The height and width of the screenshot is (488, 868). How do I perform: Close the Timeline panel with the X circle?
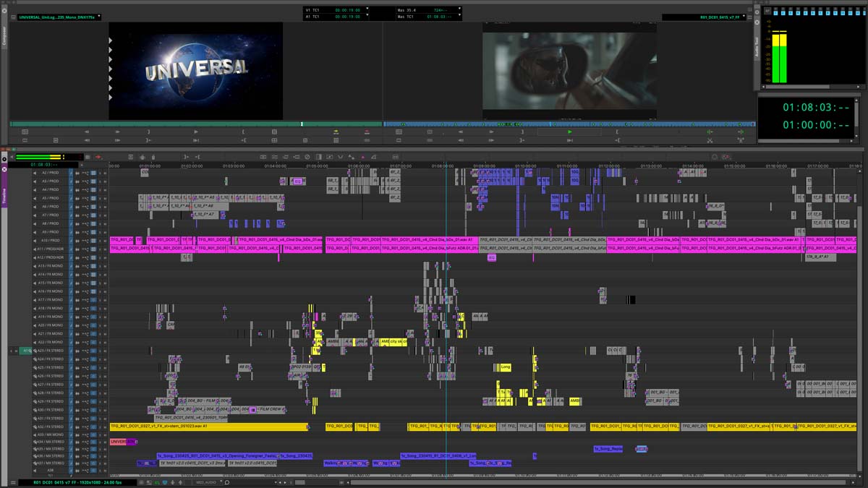pos(4,169)
